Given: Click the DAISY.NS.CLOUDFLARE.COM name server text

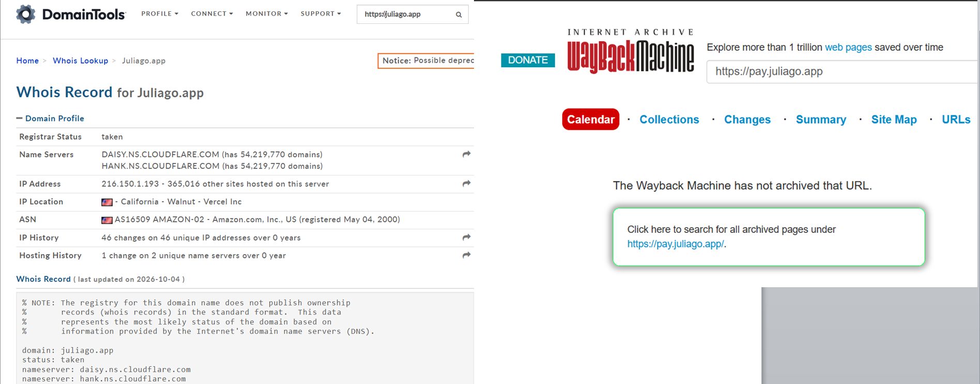Looking at the screenshot, I should point(160,154).
